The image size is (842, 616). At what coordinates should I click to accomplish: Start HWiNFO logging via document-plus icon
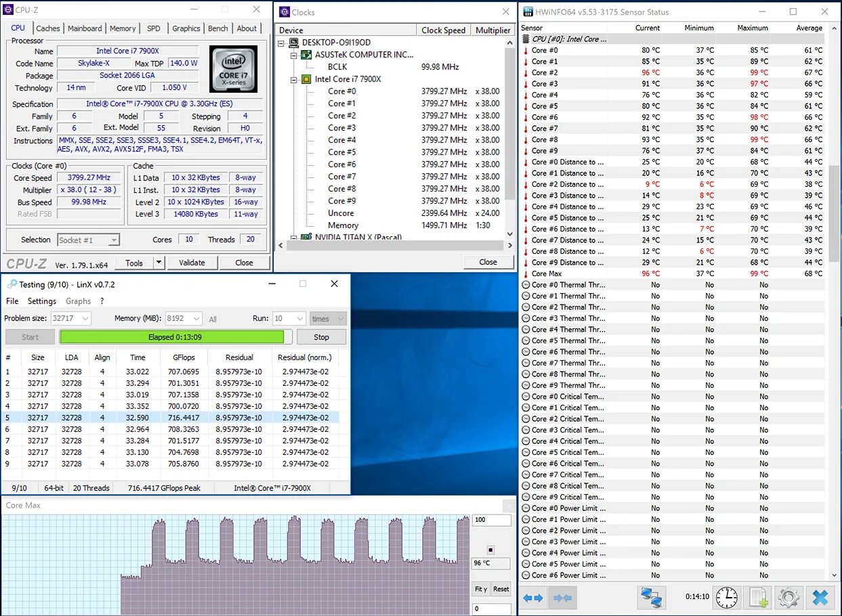[x=758, y=597]
